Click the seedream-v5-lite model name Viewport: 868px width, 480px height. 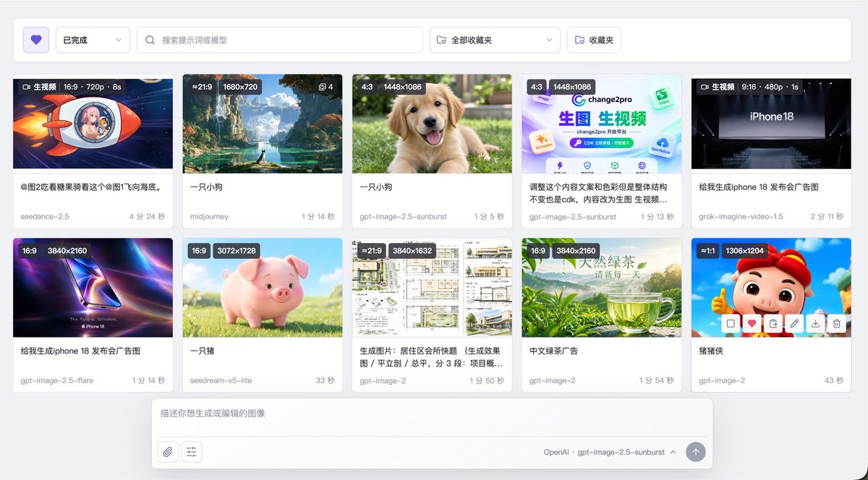coord(221,380)
